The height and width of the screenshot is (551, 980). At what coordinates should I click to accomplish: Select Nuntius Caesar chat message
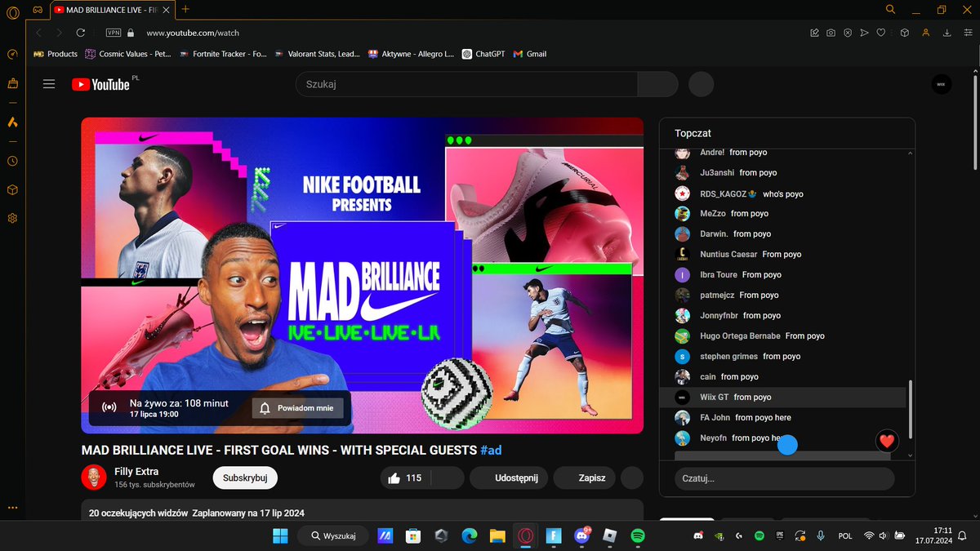(x=782, y=254)
